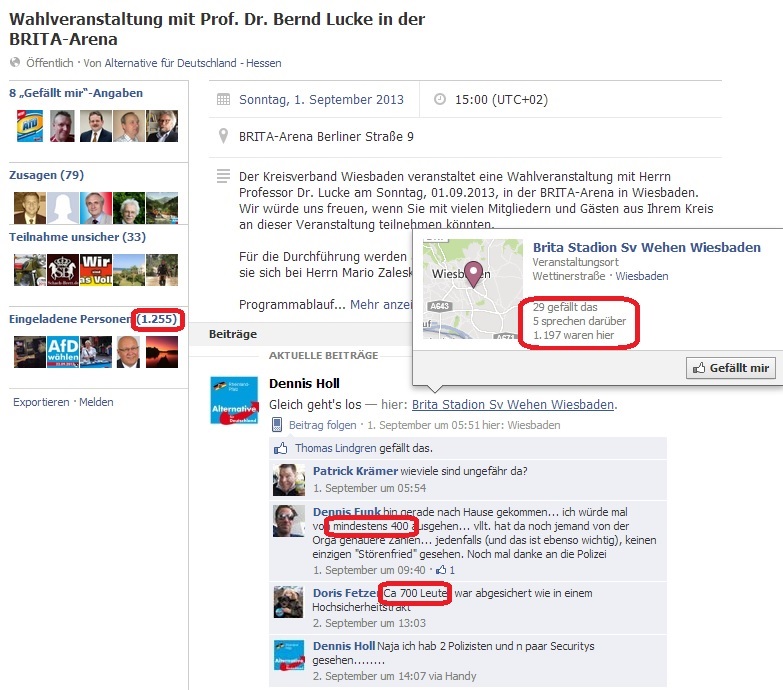Click Dennis Funk's comment avatar

289,521
